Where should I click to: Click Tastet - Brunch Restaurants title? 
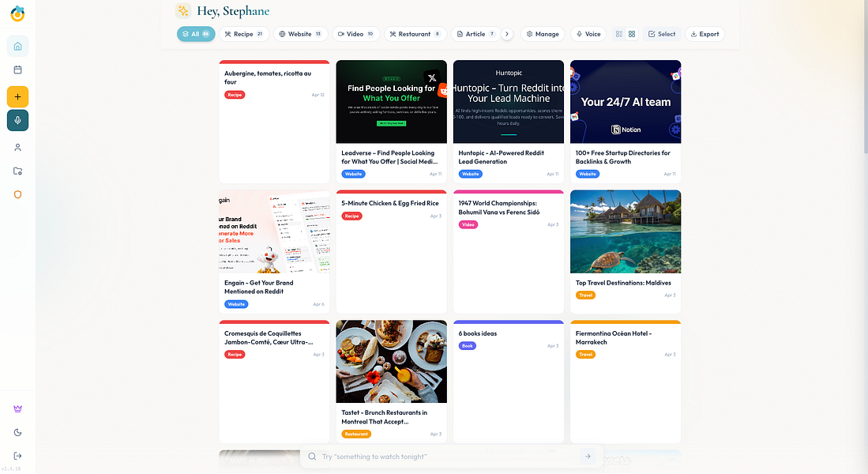384,417
